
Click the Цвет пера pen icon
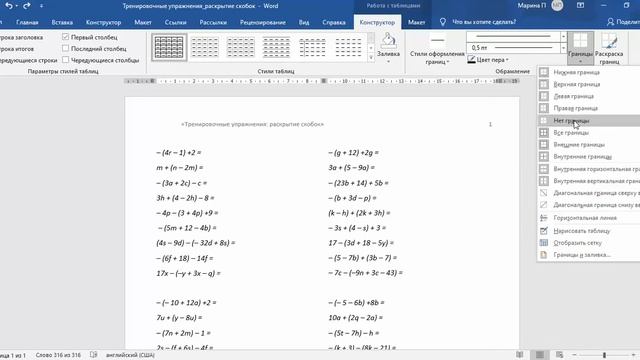[471, 60]
